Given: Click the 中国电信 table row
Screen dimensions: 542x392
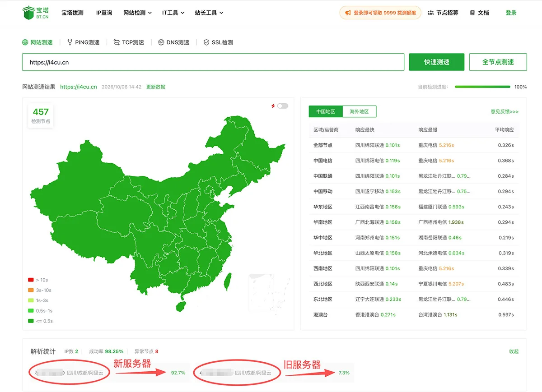Looking at the screenshot, I should coord(414,161).
